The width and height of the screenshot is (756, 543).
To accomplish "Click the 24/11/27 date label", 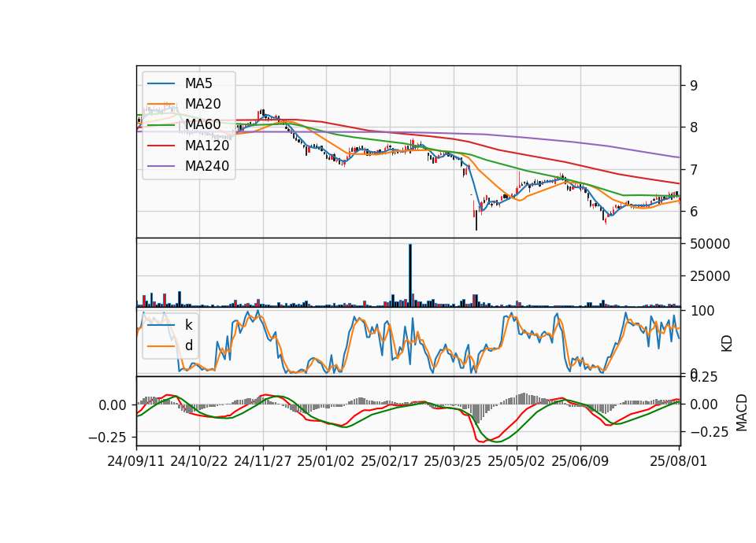I will point(263,461).
